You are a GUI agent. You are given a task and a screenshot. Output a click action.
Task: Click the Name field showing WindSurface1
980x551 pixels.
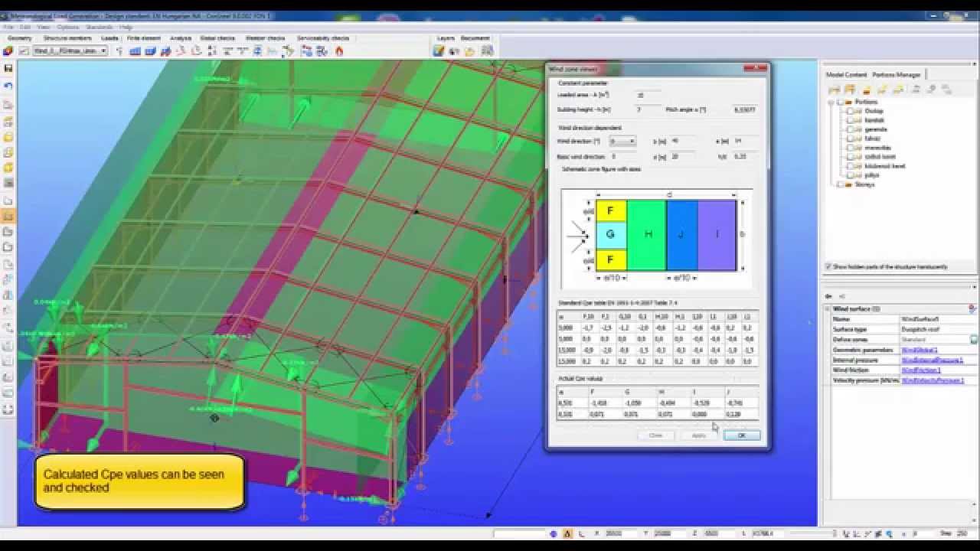938,319
